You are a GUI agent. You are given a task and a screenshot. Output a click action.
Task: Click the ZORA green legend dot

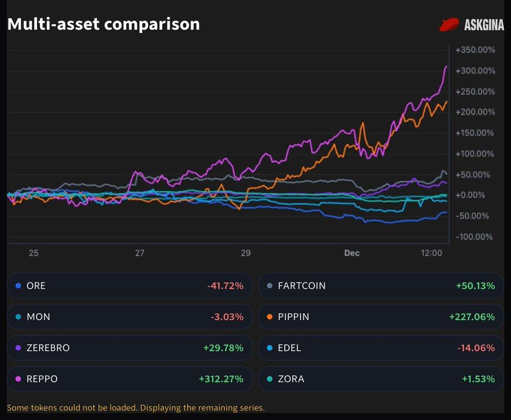coord(270,379)
